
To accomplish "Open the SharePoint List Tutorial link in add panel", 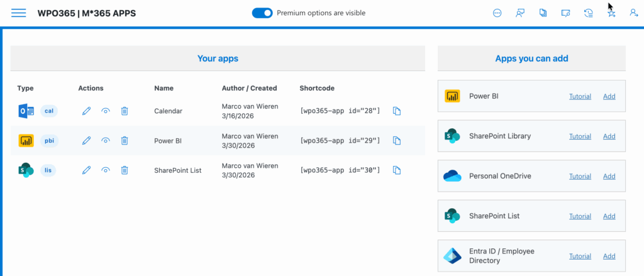I will coord(580,216).
